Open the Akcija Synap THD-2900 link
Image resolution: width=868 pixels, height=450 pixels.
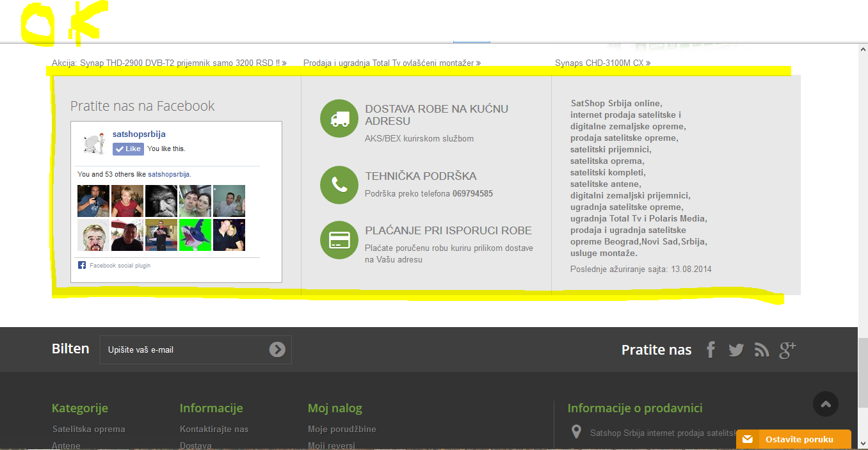pos(169,63)
